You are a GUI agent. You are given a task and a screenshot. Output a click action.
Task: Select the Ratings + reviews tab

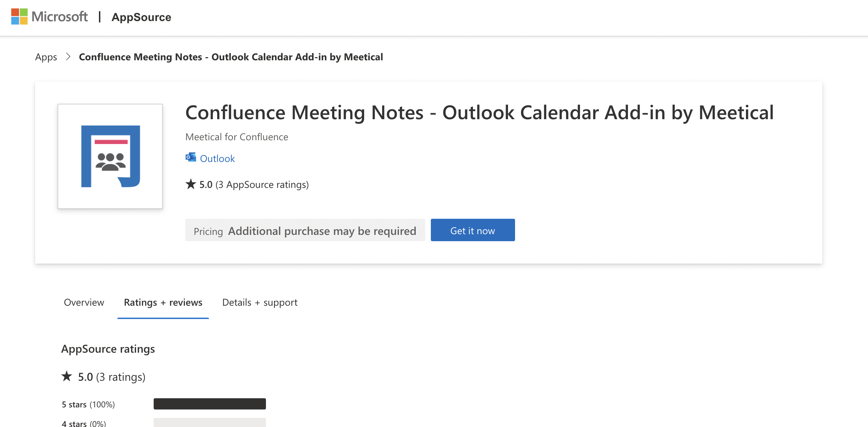163,303
